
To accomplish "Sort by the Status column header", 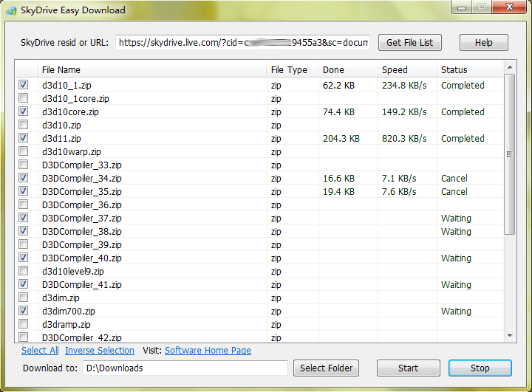I will [470, 70].
